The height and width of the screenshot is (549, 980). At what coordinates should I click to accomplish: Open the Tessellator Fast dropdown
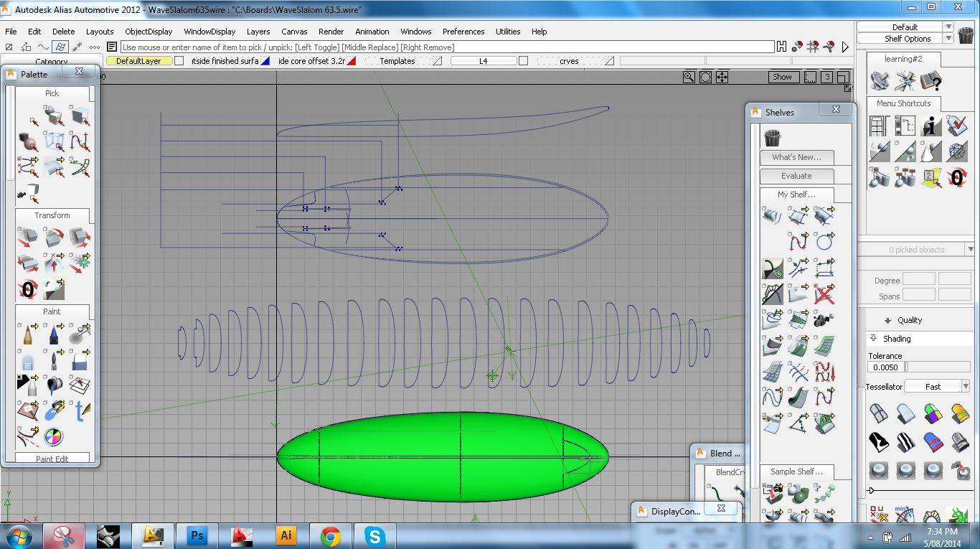(x=965, y=386)
